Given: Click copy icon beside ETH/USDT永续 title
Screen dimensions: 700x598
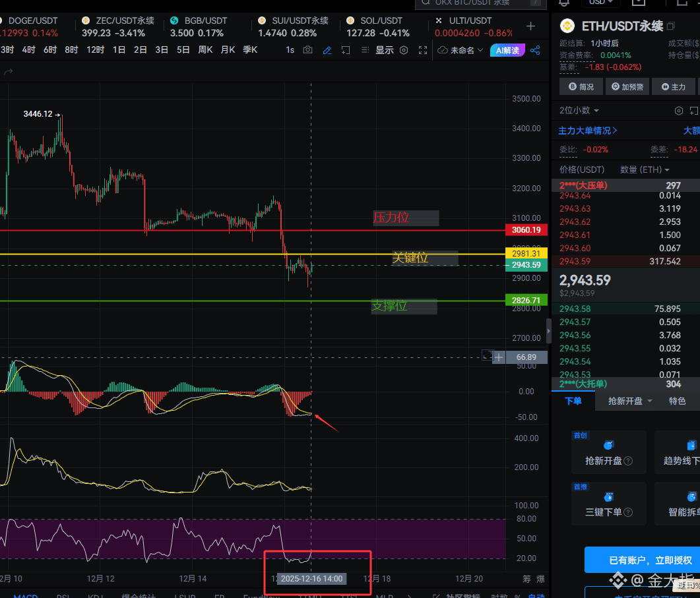Looking at the screenshot, I should click(x=670, y=26).
